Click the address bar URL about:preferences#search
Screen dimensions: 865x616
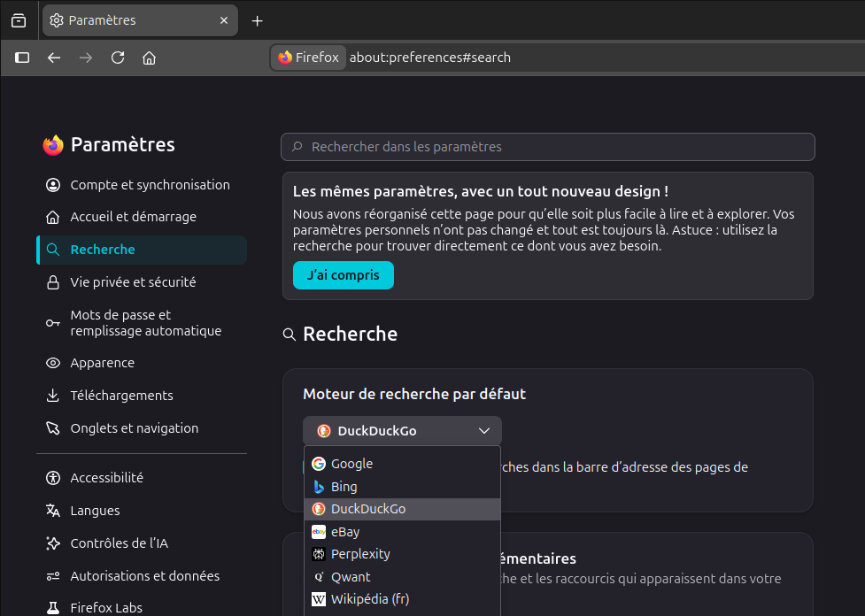[x=429, y=58]
